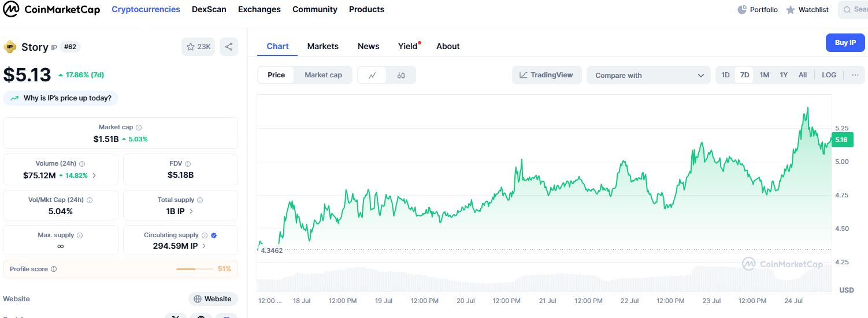The height and width of the screenshot is (318, 868).
Task: Click the CoinMarketCap logo
Action: tap(51, 9)
